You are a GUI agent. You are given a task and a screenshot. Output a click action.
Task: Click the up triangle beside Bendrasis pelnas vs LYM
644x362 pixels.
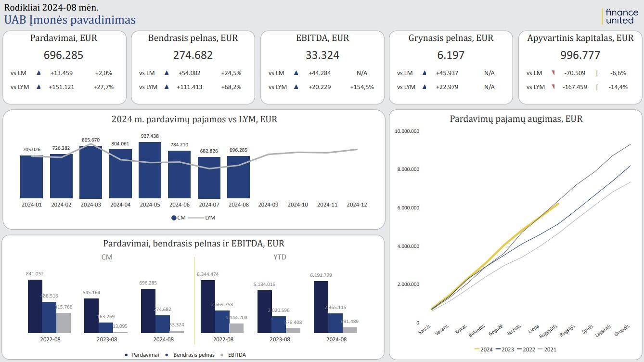[x=167, y=87]
